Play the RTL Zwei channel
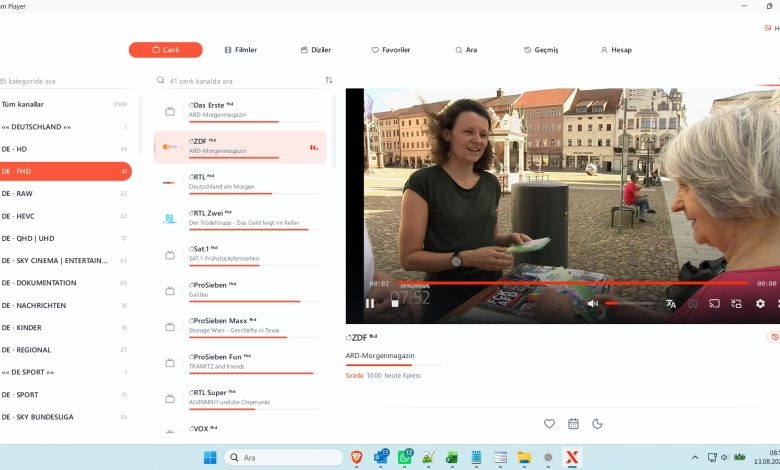The width and height of the screenshot is (780, 470). [240, 218]
